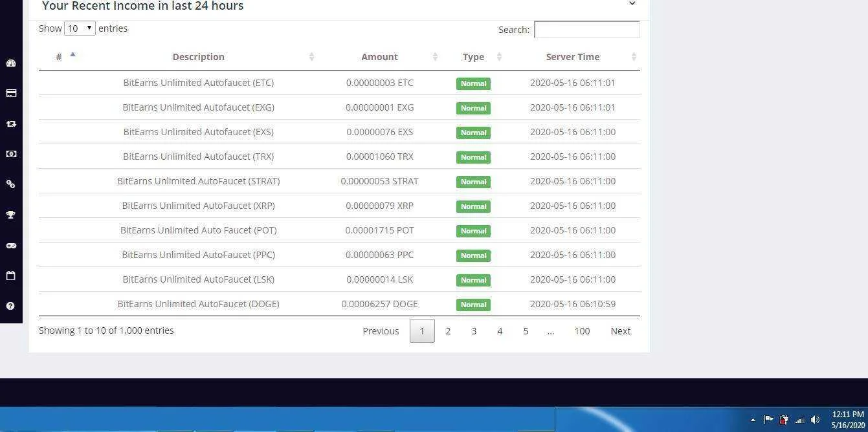868x432 pixels.
Task: Click Normal badge in the TRX row
Action: [473, 157]
